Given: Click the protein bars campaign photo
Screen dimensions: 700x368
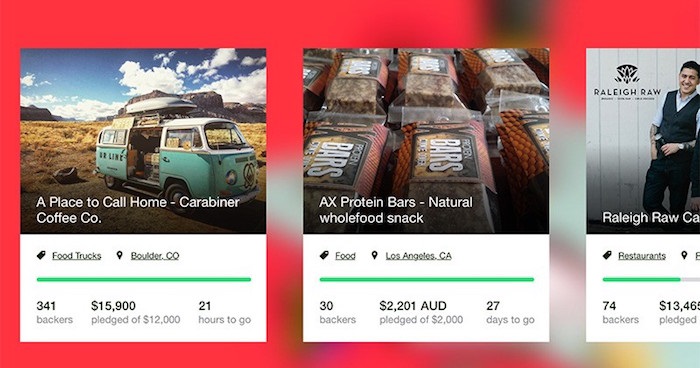Looking at the screenshot, I should pos(426,141).
